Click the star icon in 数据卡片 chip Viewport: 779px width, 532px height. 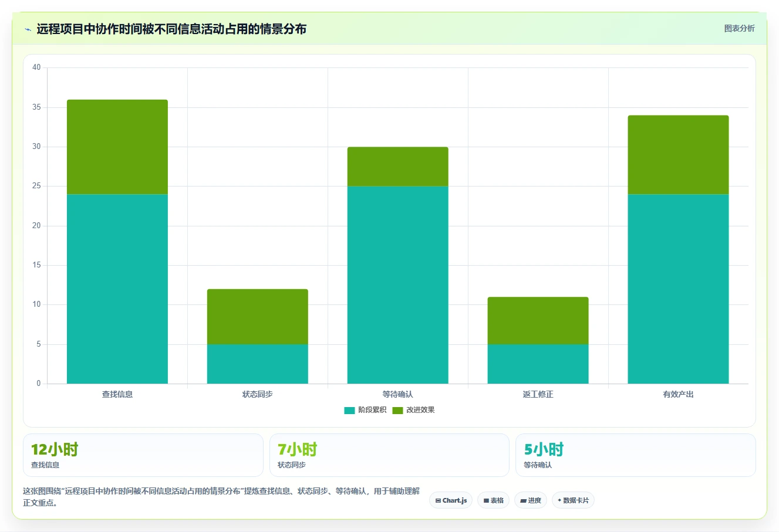[559, 500]
